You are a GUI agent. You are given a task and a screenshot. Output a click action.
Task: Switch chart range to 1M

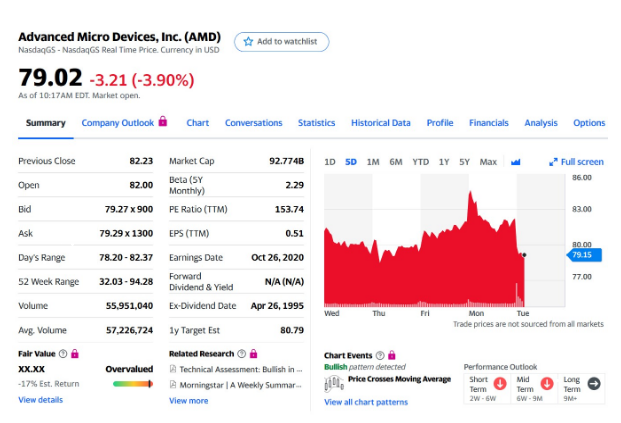pos(373,162)
